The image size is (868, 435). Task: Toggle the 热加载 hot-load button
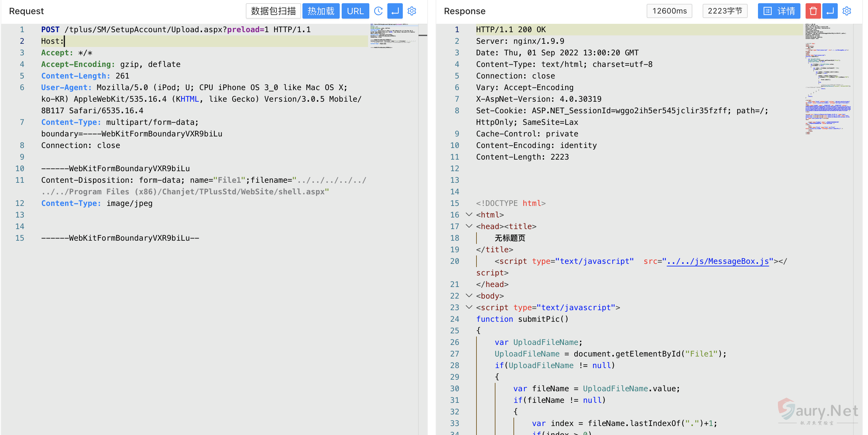click(x=320, y=11)
